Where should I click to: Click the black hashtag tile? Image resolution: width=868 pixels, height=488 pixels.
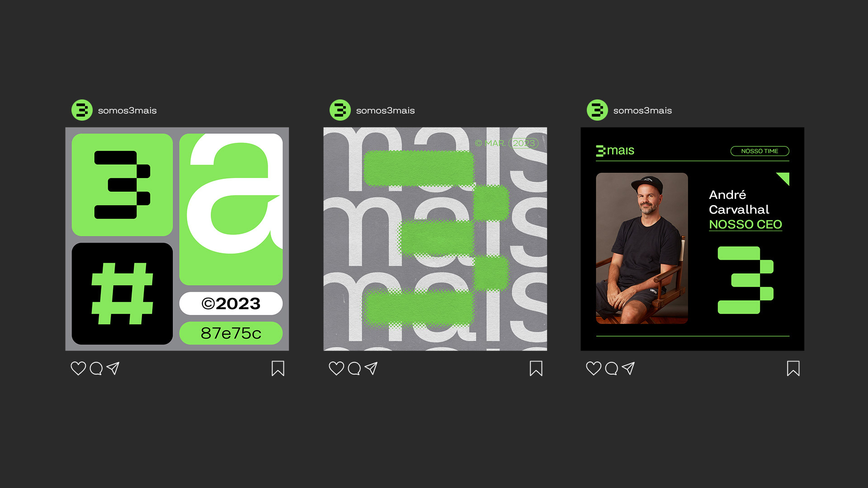(122, 294)
